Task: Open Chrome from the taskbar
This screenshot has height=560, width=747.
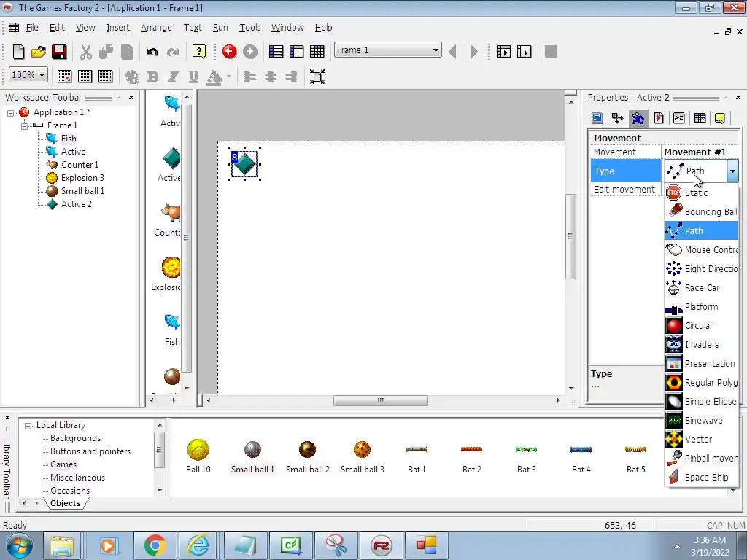Action: (155, 545)
